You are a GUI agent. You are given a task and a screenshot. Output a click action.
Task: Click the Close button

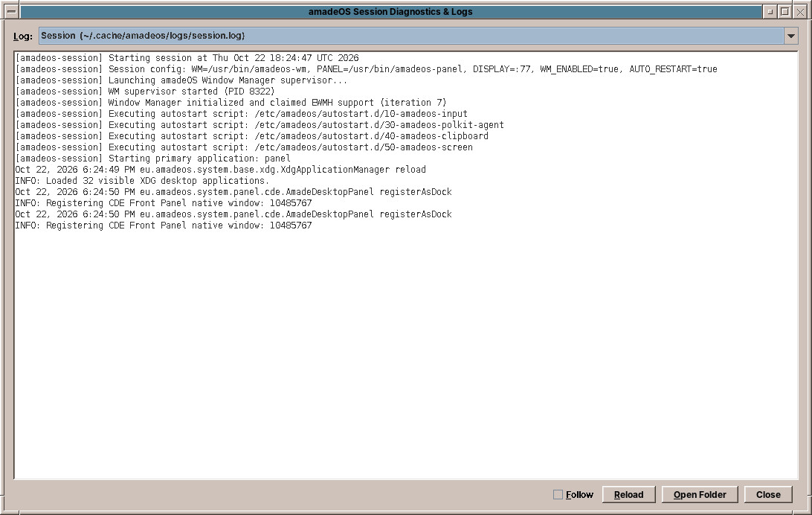coord(768,495)
